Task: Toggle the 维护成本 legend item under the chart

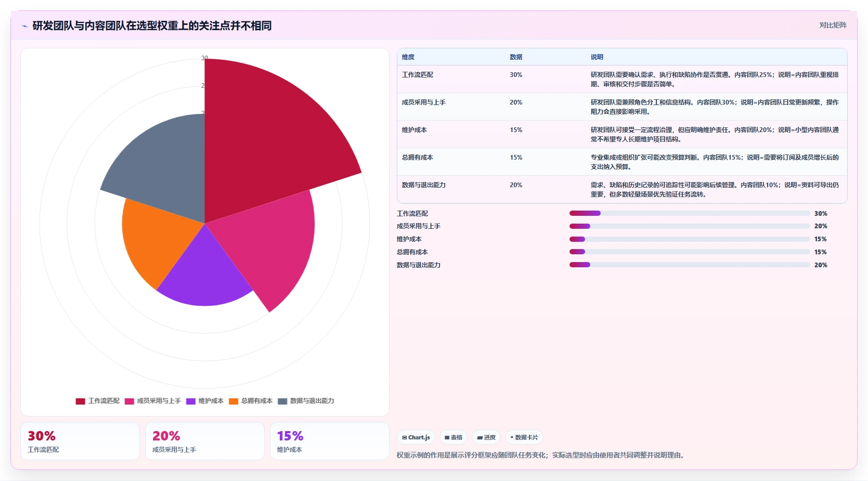Action: tap(205, 401)
